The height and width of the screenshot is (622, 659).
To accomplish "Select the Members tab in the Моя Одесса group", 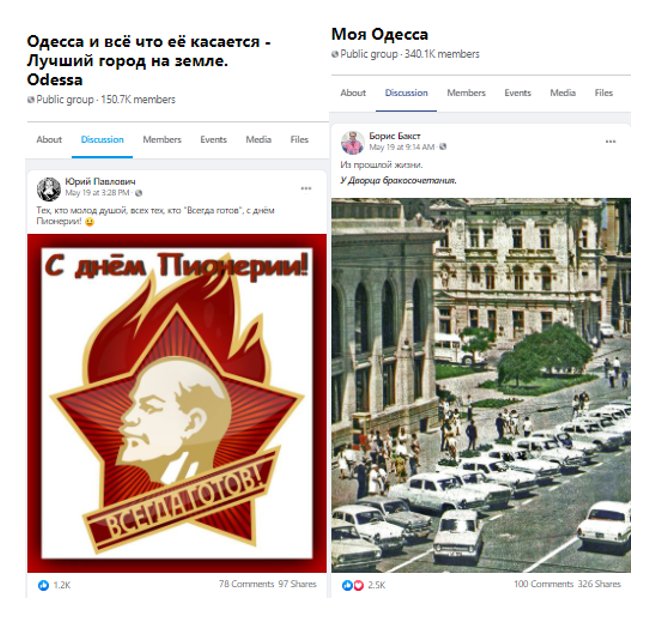I will 466,93.
